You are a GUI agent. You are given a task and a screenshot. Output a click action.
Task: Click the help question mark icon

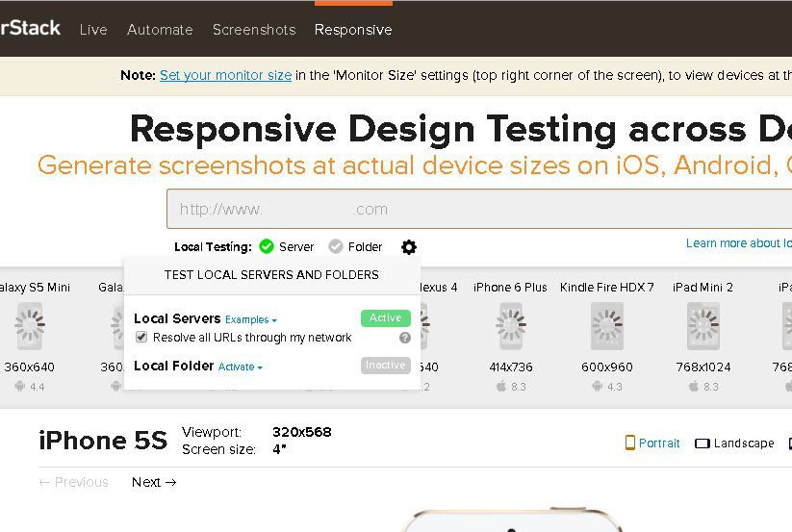405,338
